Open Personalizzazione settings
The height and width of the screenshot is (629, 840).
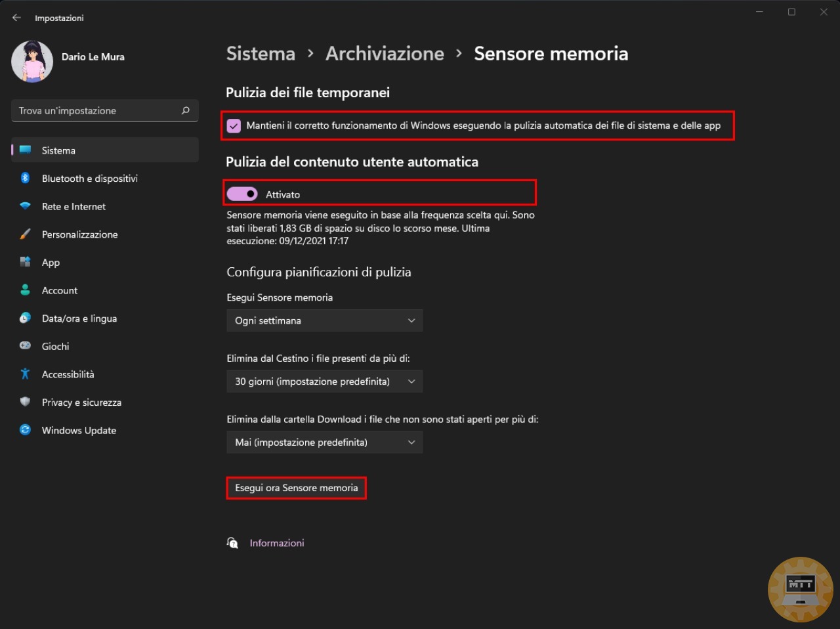[x=105, y=234]
